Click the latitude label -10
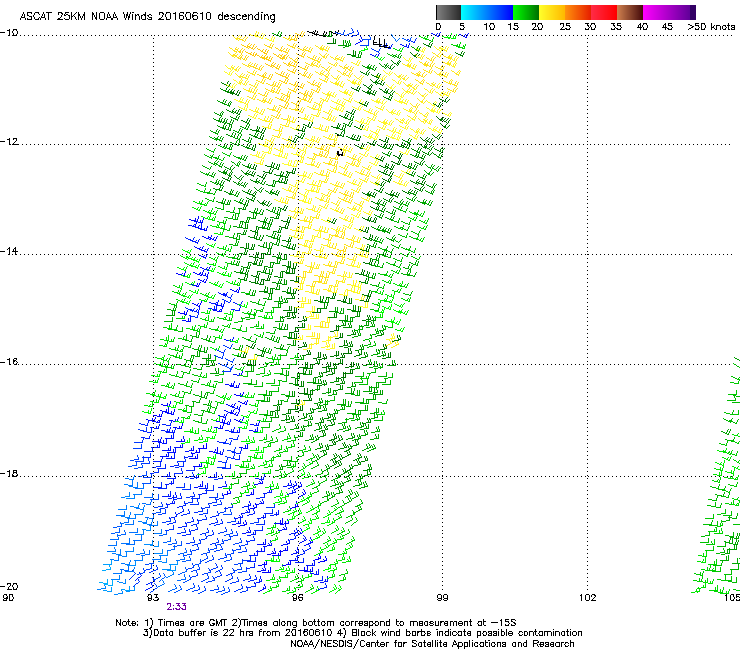Image resolution: width=740 pixels, height=650 pixels. pos(9,33)
